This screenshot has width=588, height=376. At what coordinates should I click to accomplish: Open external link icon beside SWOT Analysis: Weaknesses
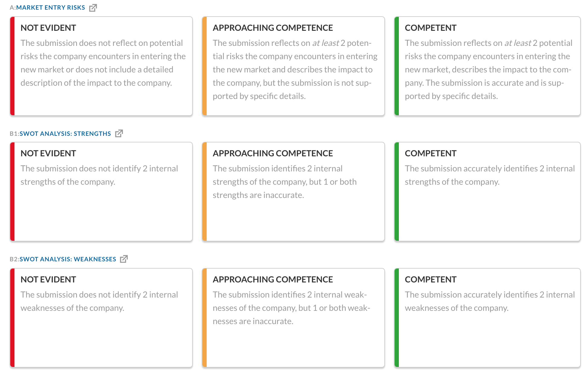point(124,259)
